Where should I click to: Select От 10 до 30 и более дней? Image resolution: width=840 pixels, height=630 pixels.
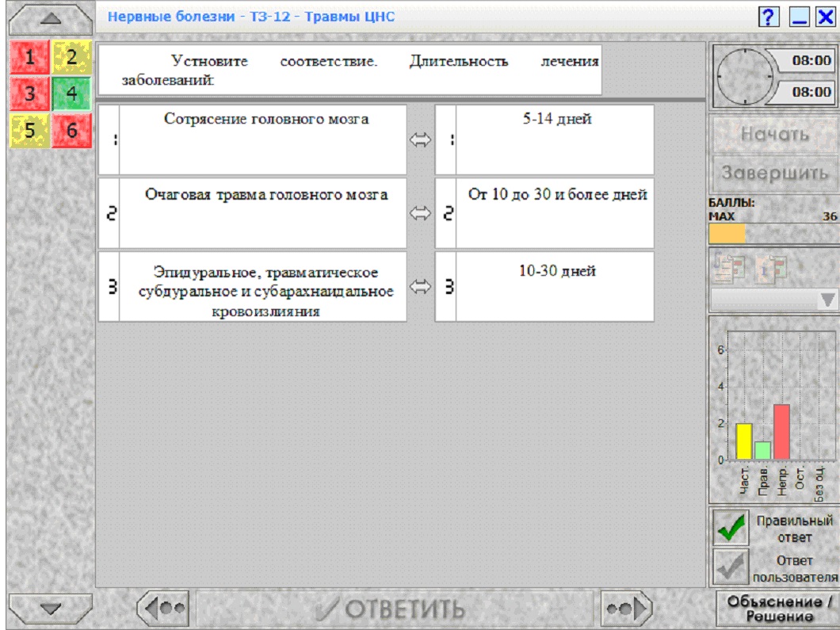click(555, 213)
